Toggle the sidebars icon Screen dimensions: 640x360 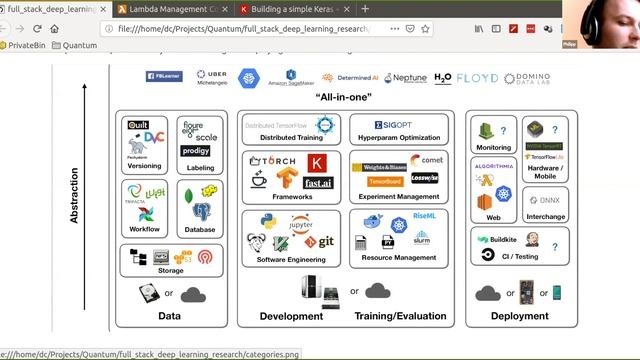pyautogui.click(x=496, y=29)
